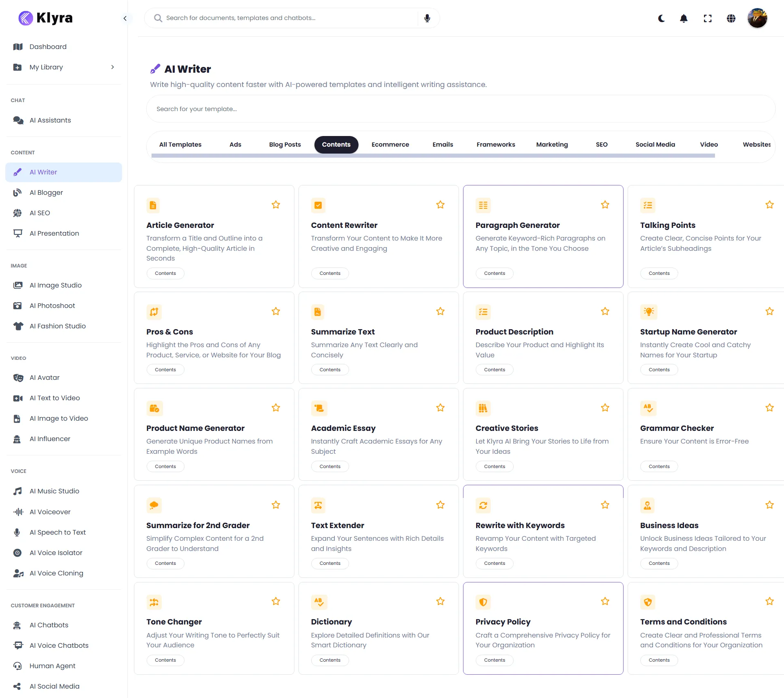The image size is (784, 698).
Task: Open AI Presentation tool
Action: point(64,233)
